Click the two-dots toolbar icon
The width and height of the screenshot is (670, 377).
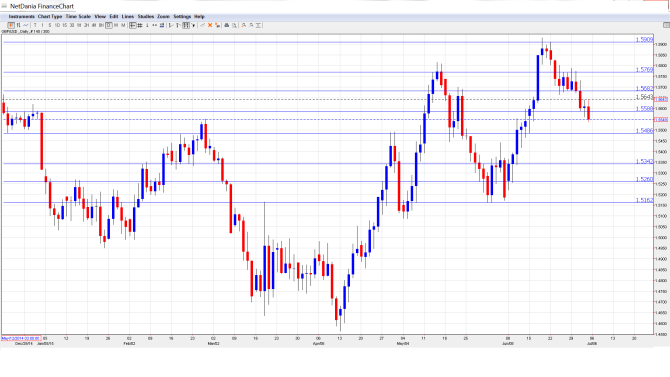[154, 25]
